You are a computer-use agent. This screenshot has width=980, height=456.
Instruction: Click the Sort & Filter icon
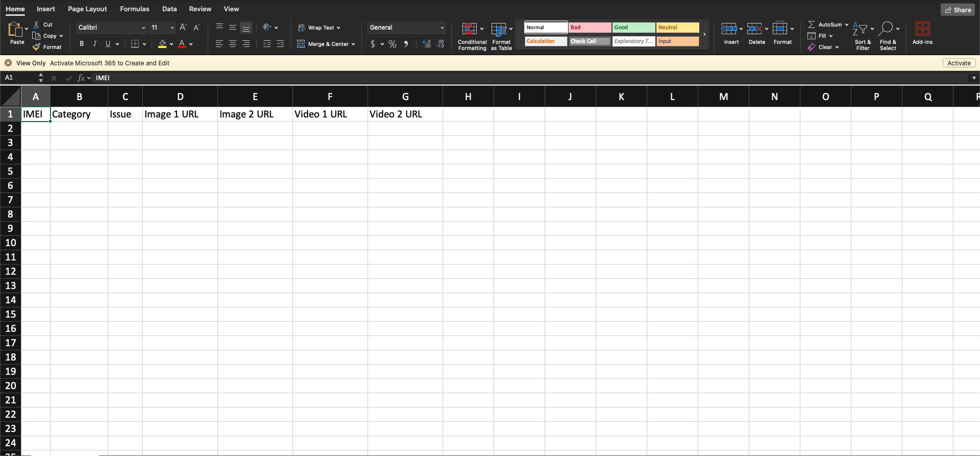tap(860, 29)
